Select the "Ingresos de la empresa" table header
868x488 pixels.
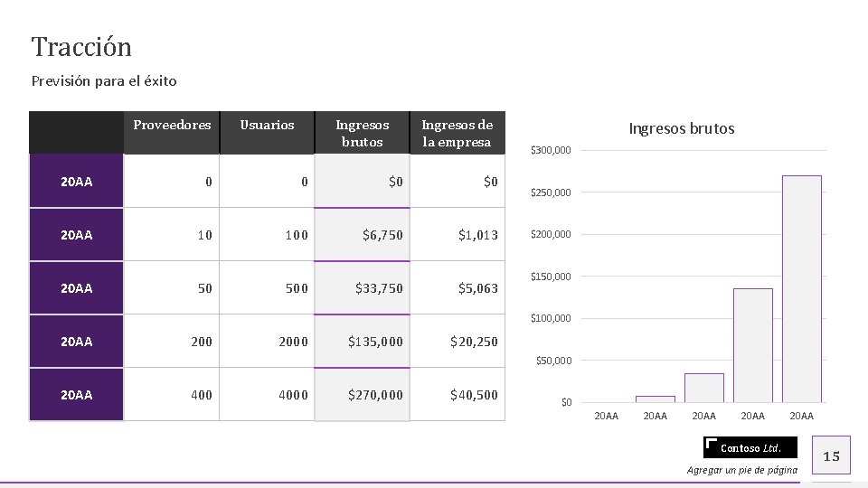[x=457, y=133]
